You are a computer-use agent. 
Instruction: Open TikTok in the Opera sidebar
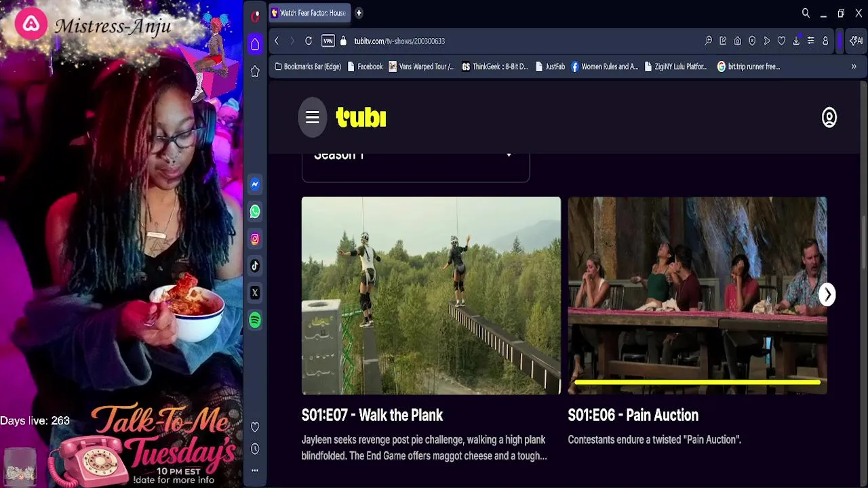255,266
